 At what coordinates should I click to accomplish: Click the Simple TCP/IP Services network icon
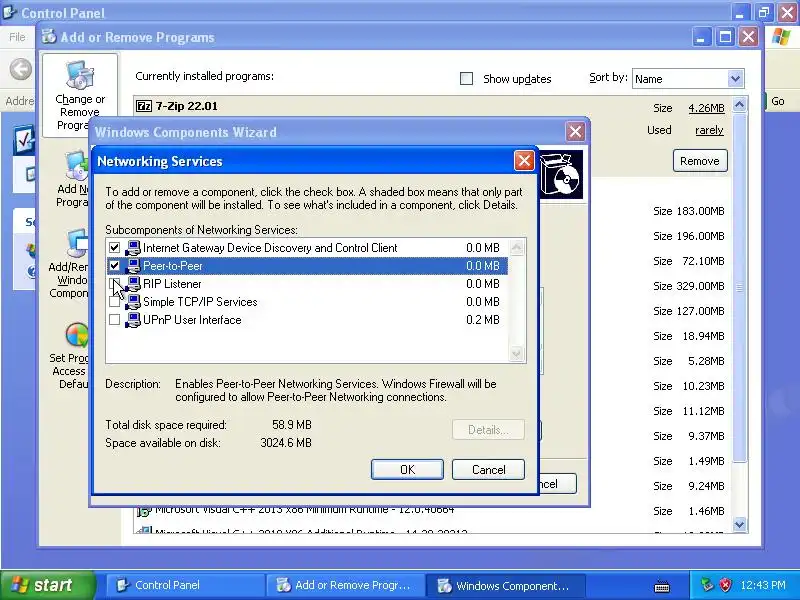pyautogui.click(x=133, y=302)
